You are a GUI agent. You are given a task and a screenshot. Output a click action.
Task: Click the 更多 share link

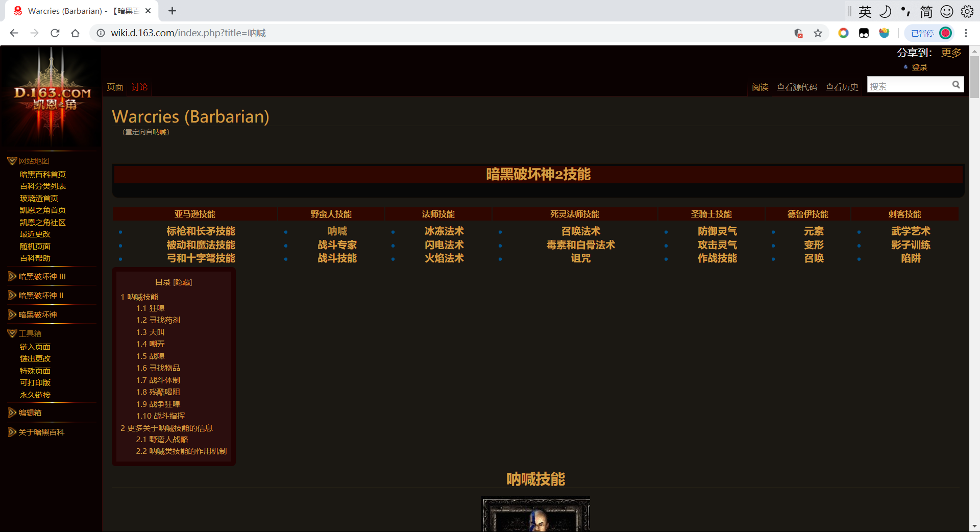(x=951, y=53)
